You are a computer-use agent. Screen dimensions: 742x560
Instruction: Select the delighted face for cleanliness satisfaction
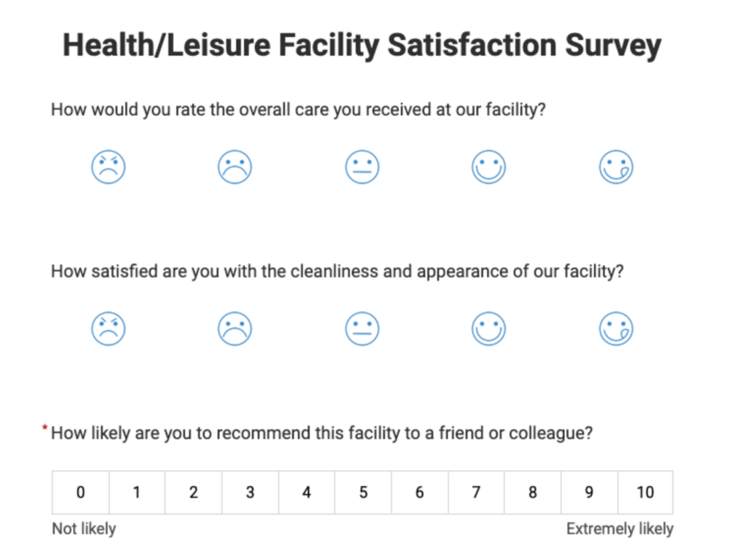[615, 327]
